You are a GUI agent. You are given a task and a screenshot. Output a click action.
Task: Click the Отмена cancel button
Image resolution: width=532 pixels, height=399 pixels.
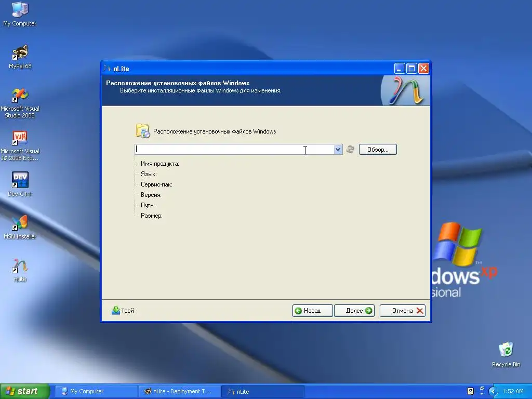coord(403,311)
